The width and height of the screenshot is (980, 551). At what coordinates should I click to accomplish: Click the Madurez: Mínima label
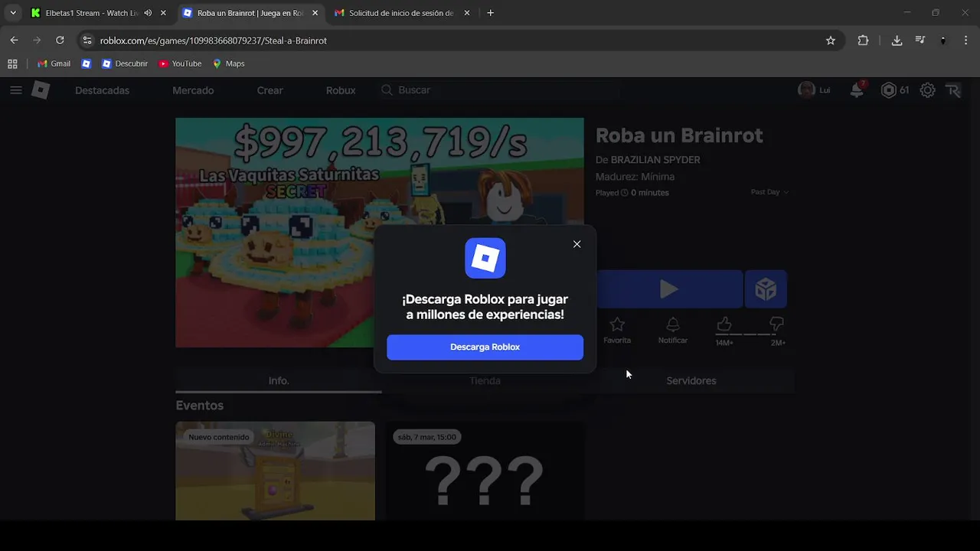click(635, 177)
